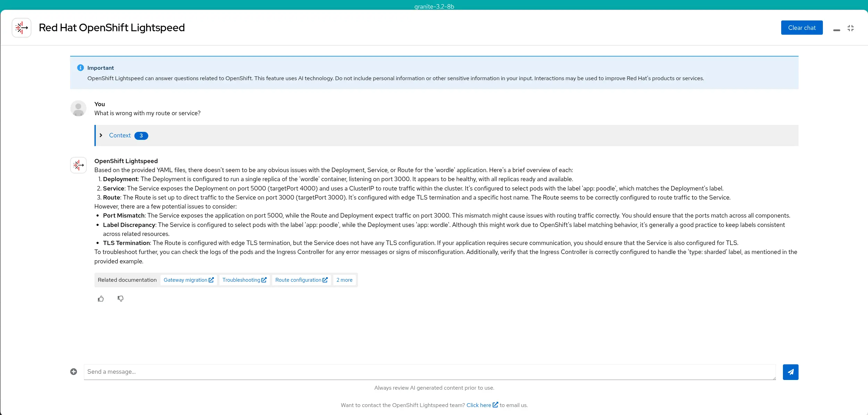The image size is (868, 415).
Task: Click the 'Red Hat OpenShift Lightspeed' title
Action: point(112,28)
